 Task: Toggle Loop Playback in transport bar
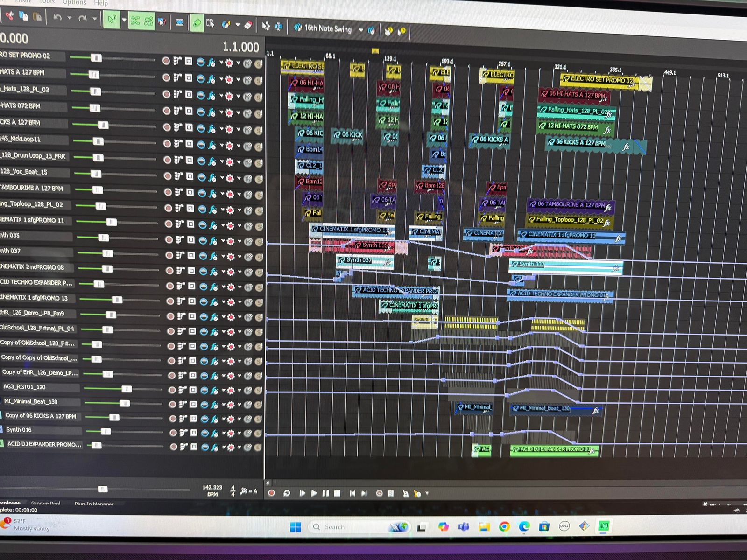coord(287,493)
